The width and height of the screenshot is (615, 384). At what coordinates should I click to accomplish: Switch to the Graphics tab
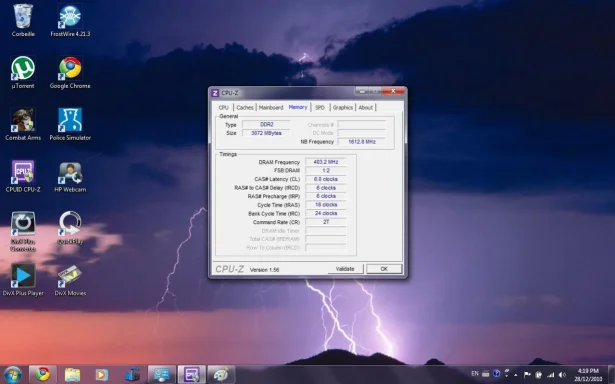(343, 107)
